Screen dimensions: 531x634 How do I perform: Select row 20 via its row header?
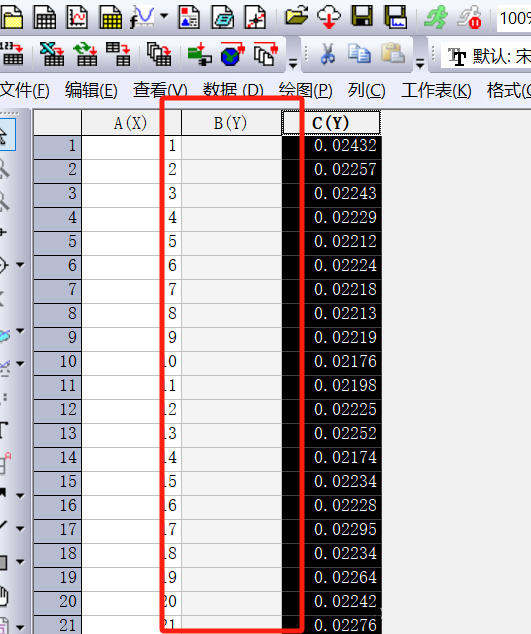57,602
